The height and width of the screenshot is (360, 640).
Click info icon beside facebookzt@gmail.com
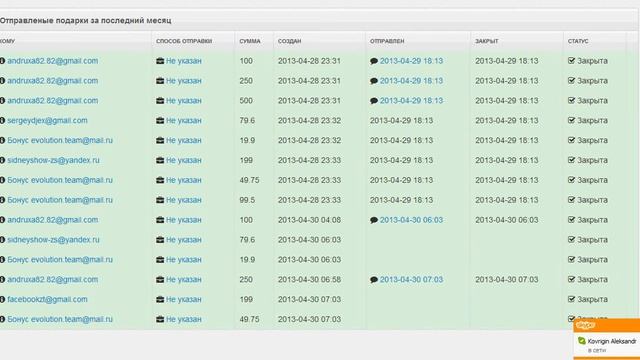click(2, 300)
